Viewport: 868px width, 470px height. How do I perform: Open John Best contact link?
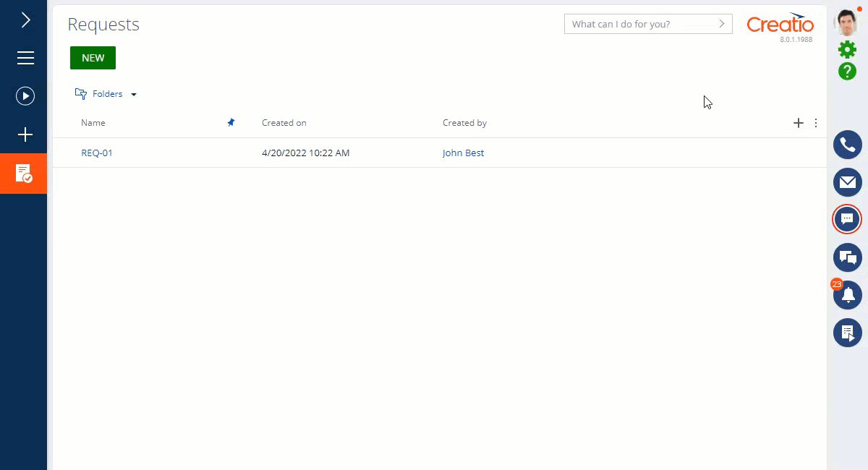pyautogui.click(x=463, y=153)
